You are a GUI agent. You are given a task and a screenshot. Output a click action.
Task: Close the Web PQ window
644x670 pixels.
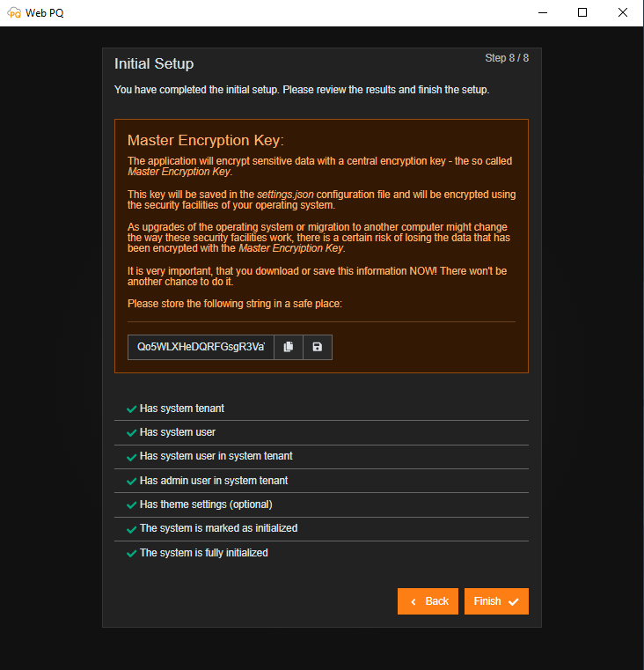pyautogui.click(x=623, y=13)
